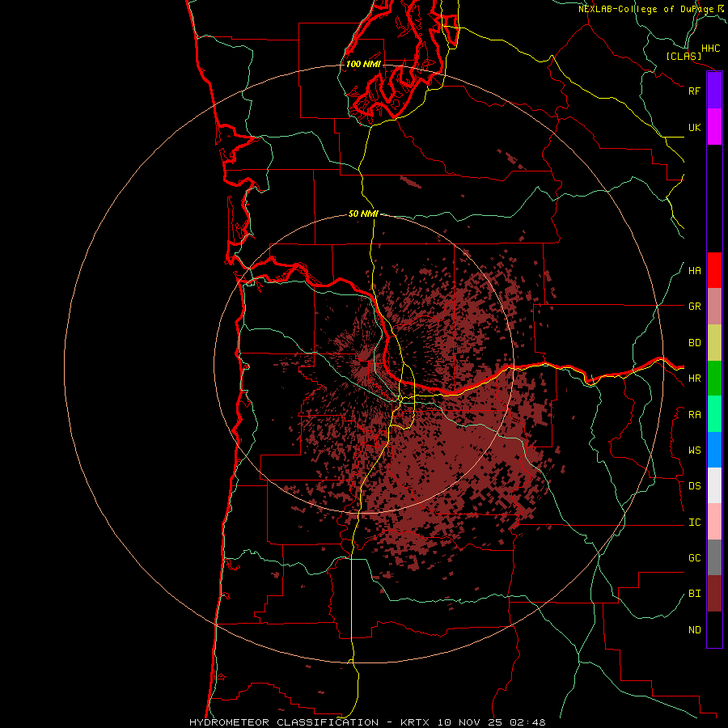This screenshot has height=728, width=728.
Task: Click the Hydrometeor Classification KRTX caption
Action: pos(367,722)
